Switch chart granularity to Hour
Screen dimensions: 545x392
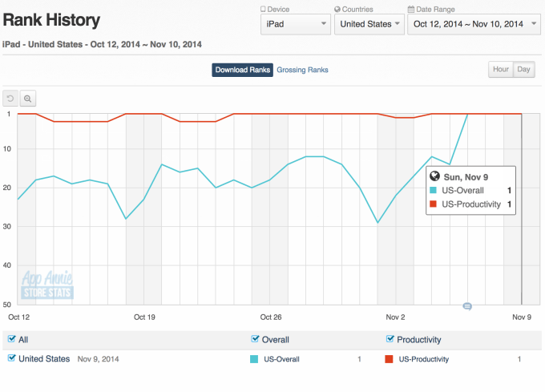click(501, 70)
